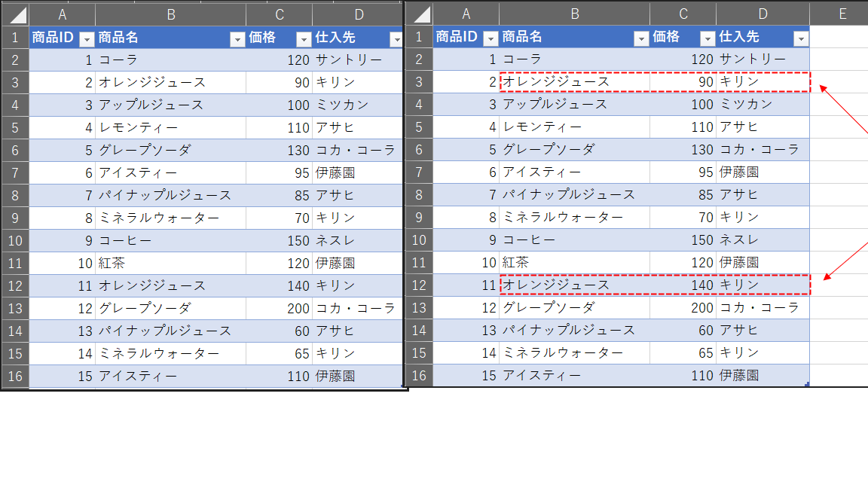Click サントリー cell in right table
This screenshot has width=868, height=488.
pyautogui.click(x=763, y=59)
